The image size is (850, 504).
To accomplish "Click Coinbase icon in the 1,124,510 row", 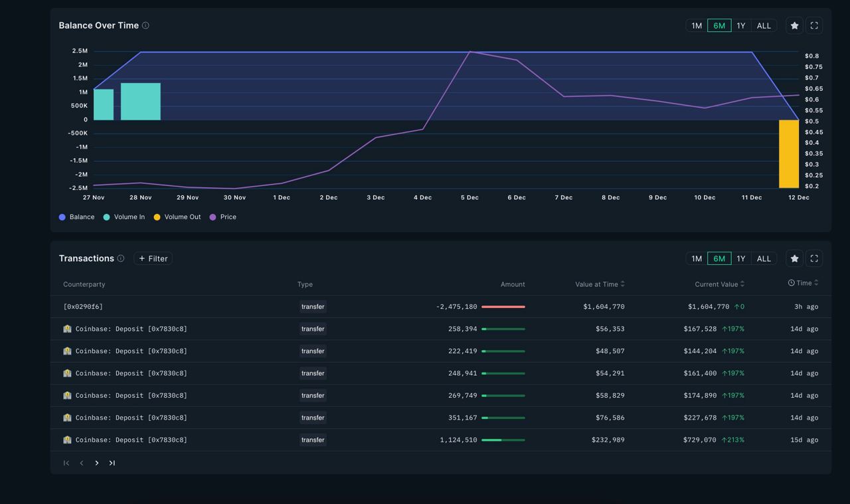I will (x=67, y=440).
